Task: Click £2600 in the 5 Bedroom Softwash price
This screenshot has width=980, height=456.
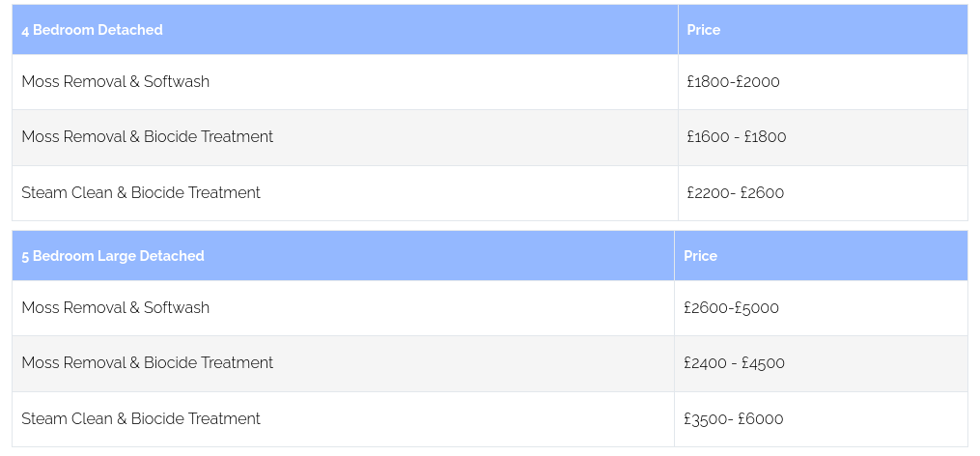Action: click(706, 308)
